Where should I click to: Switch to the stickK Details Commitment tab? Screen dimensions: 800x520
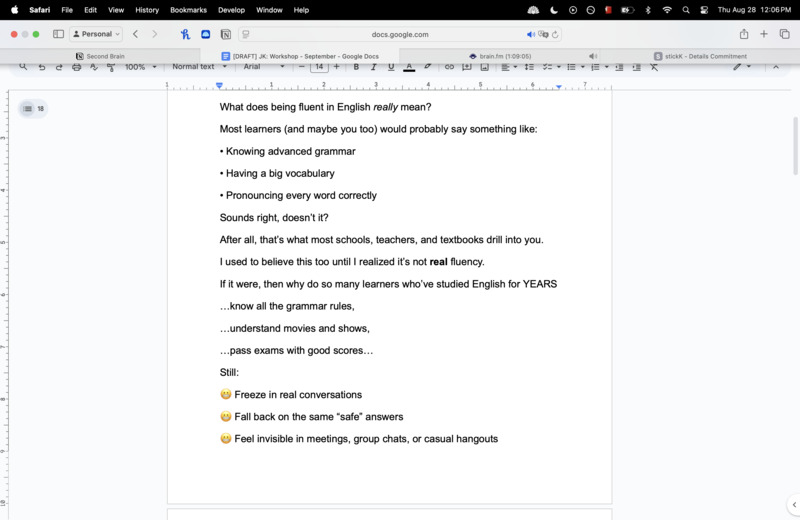(x=700, y=56)
